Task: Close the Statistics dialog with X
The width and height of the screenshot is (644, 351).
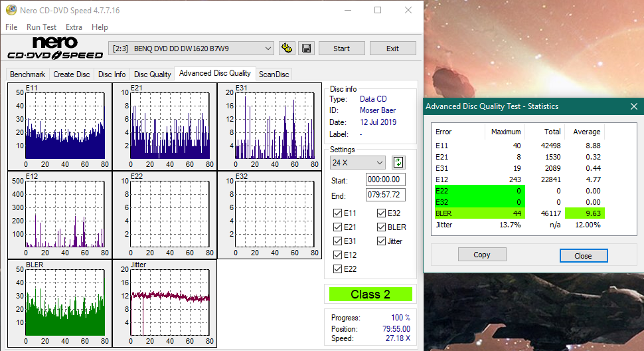Action: coord(634,106)
